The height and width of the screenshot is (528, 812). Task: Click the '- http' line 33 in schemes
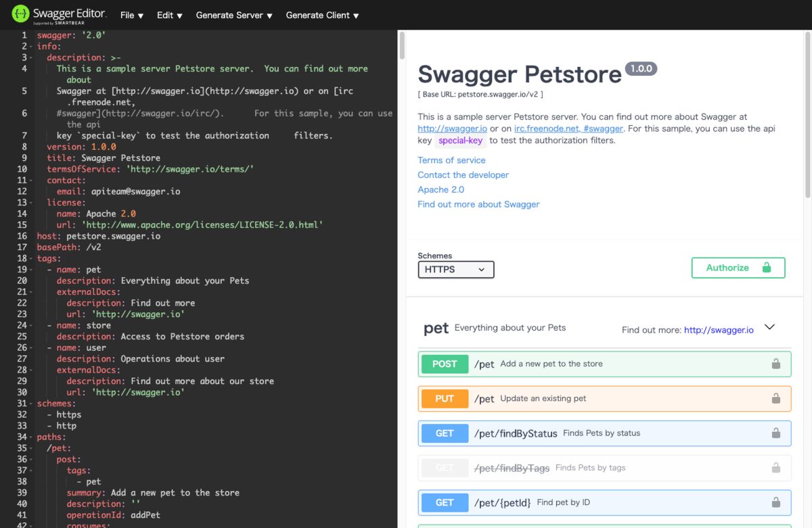[62, 426]
